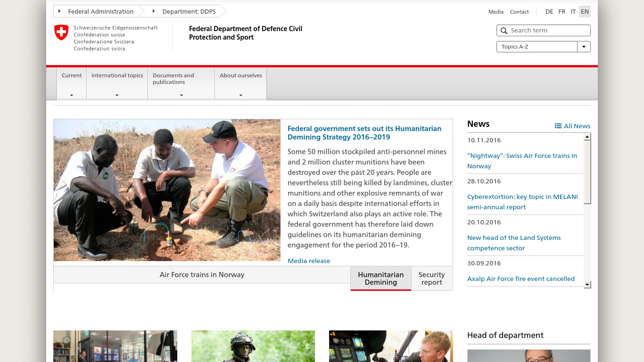644x362 pixels.
Task: Click the magnifier search icon
Action: 504,31
